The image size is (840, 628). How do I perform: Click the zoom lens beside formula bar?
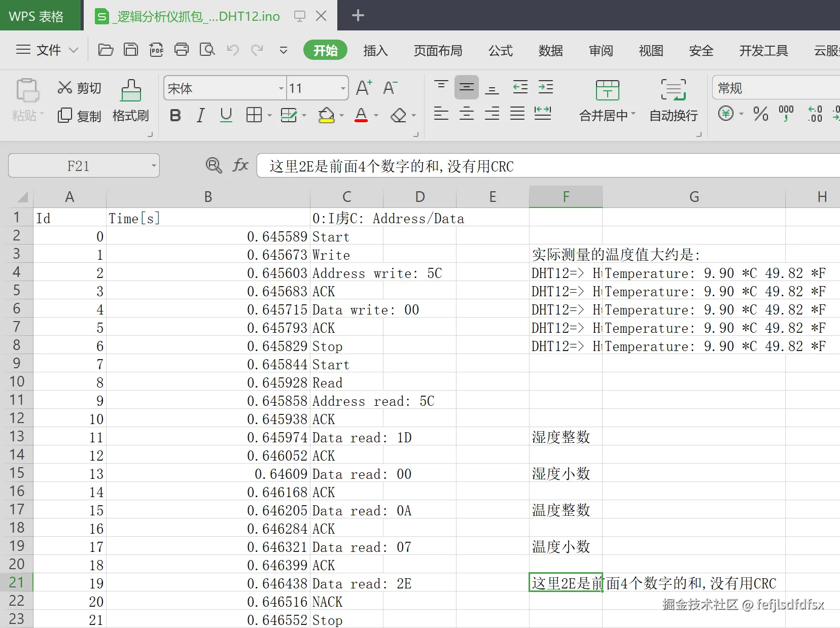[x=214, y=165]
